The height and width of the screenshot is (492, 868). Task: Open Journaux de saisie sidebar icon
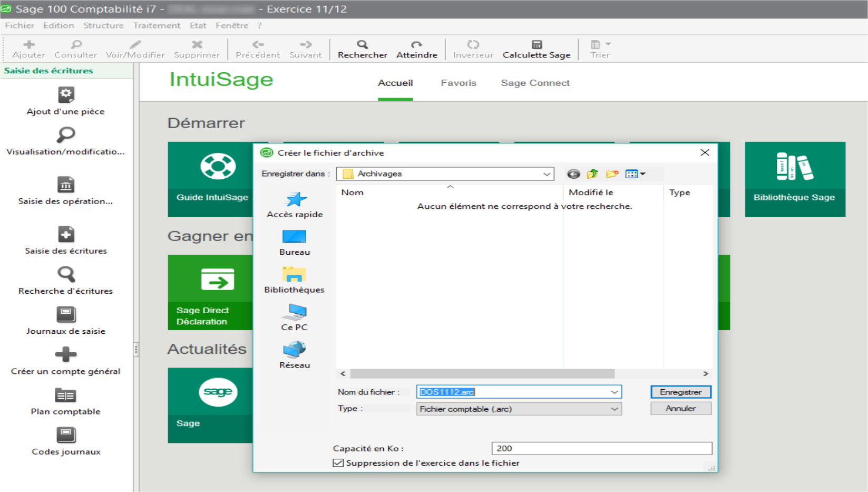click(x=66, y=315)
